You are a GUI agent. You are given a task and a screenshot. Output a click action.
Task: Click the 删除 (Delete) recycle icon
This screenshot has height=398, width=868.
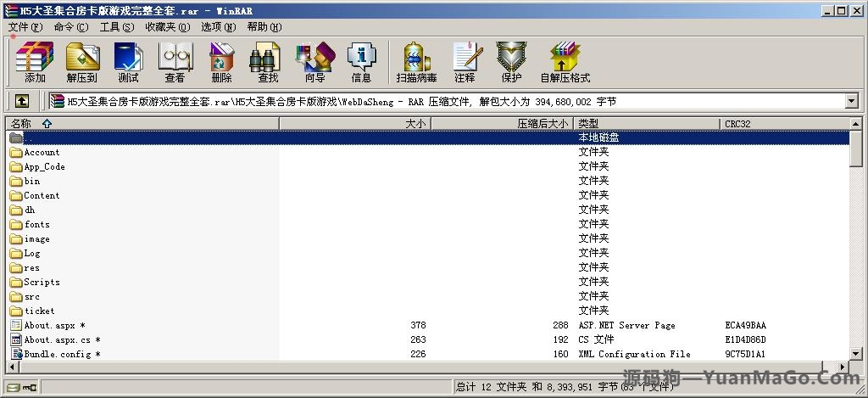(221, 62)
